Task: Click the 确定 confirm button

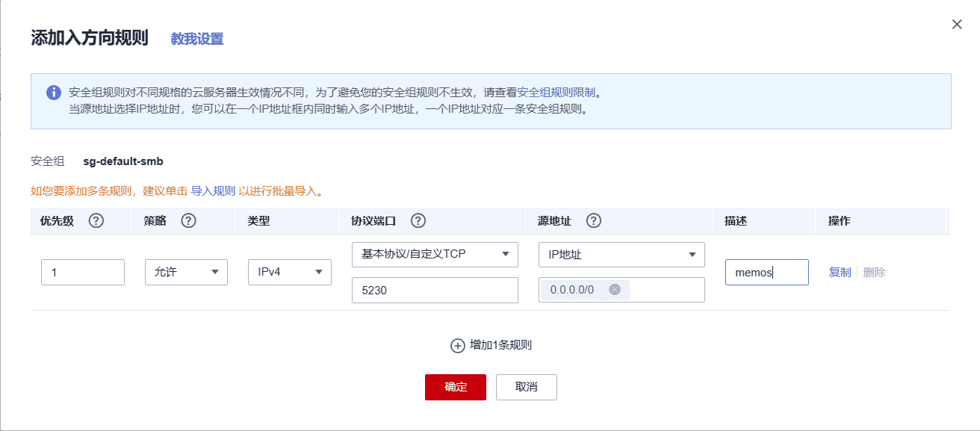Action: (455, 387)
